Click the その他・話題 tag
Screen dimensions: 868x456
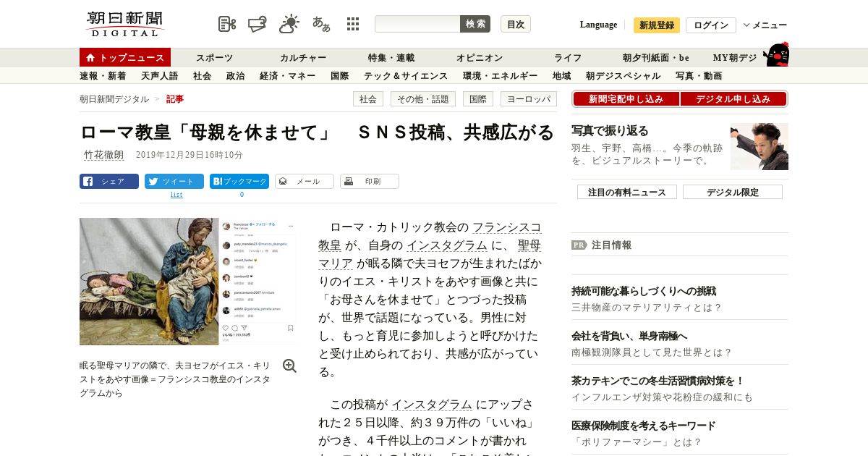(423, 99)
